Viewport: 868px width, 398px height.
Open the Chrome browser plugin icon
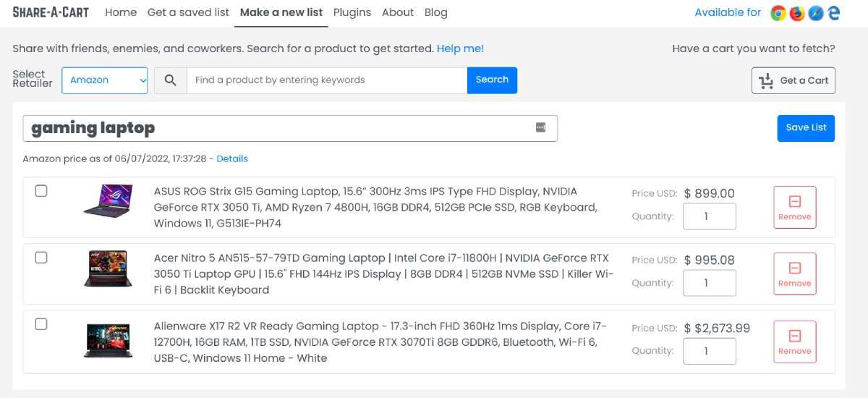[778, 12]
